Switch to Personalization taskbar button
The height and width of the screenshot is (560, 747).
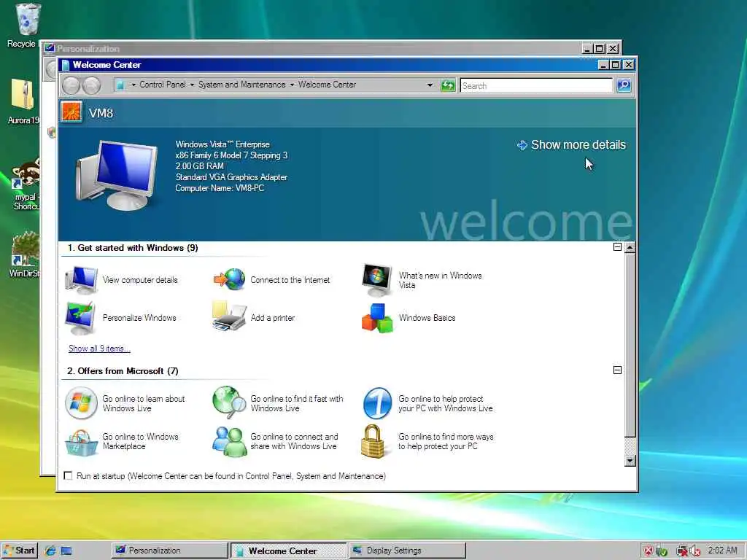[169, 551]
